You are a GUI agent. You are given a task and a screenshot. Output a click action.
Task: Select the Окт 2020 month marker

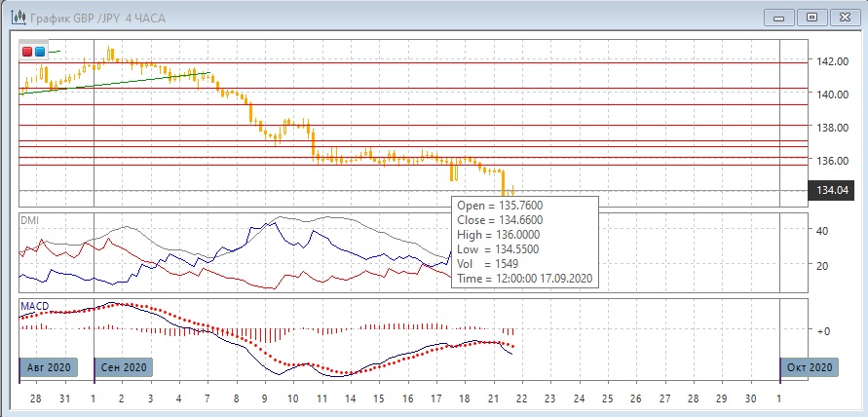[809, 367]
